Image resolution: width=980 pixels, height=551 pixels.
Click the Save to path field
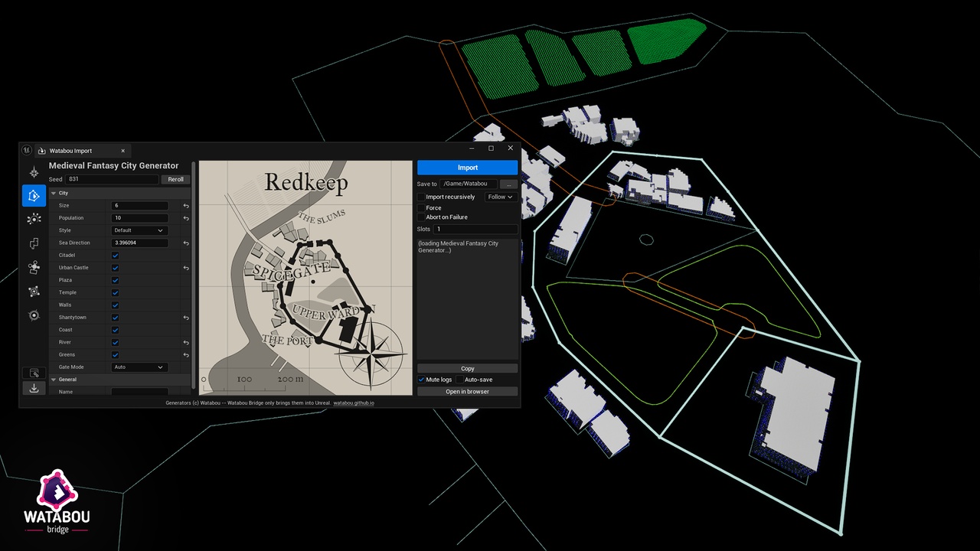(468, 184)
